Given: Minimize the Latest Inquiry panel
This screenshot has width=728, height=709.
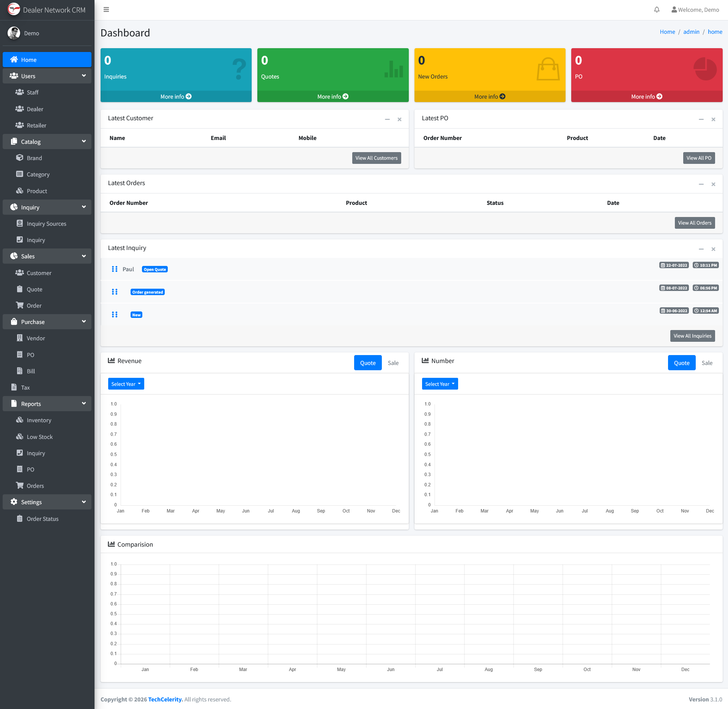Looking at the screenshot, I should click(701, 249).
